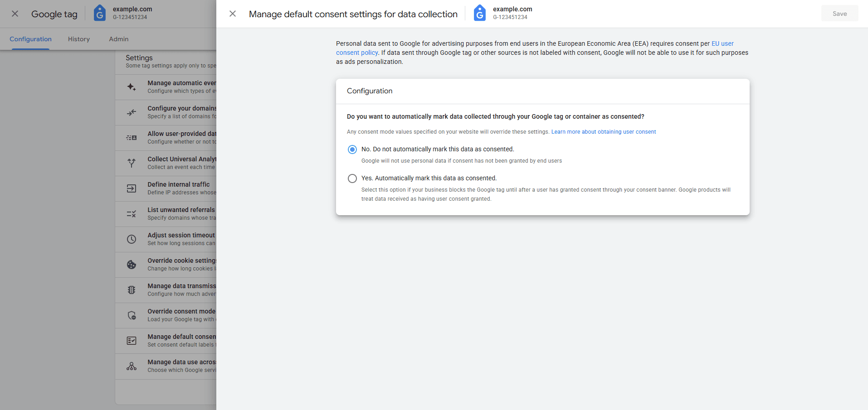
Task: Click the Override cookie settings cookie icon
Action: 132,264
